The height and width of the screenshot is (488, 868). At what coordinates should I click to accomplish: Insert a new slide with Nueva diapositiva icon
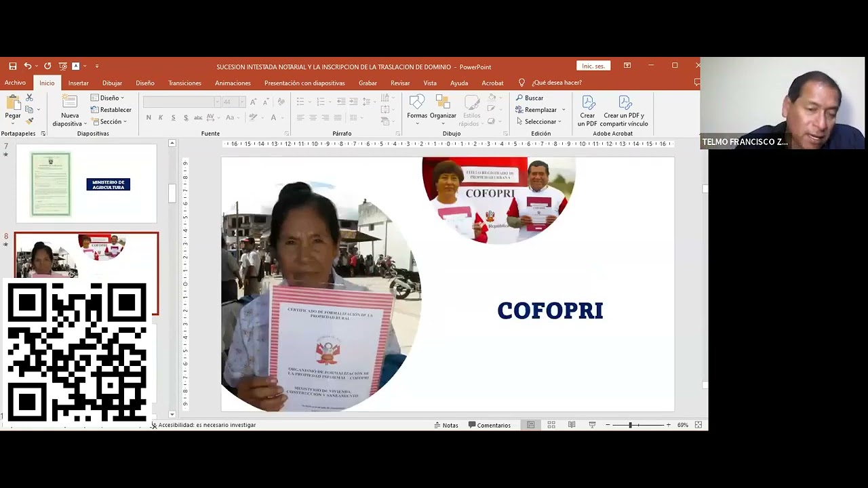(70, 102)
